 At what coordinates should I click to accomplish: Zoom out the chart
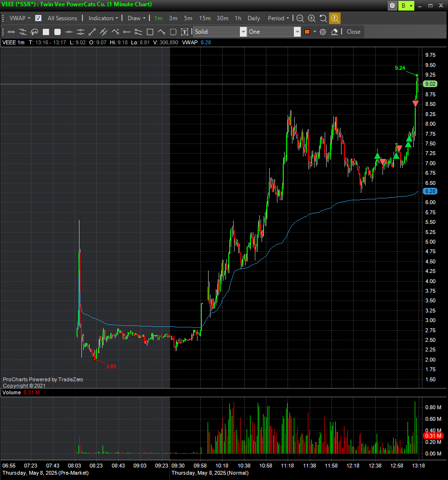300,18
